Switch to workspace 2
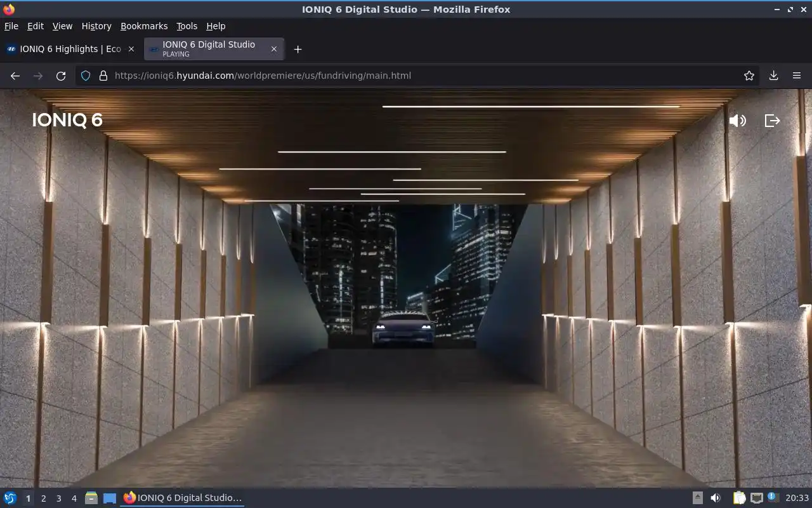 [43, 498]
